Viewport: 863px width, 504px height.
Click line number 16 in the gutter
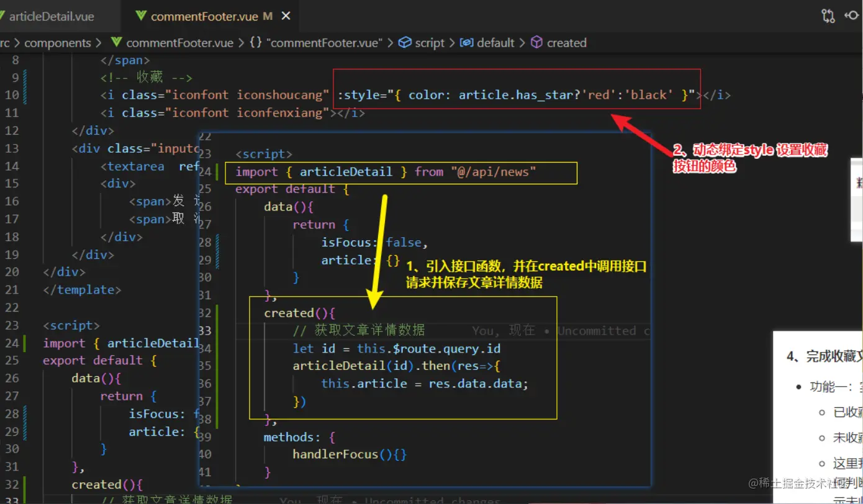coord(12,201)
